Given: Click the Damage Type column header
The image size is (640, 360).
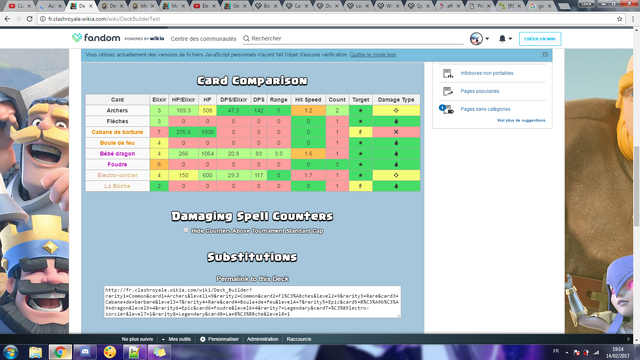Looking at the screenshot, I should coord(396,100).
